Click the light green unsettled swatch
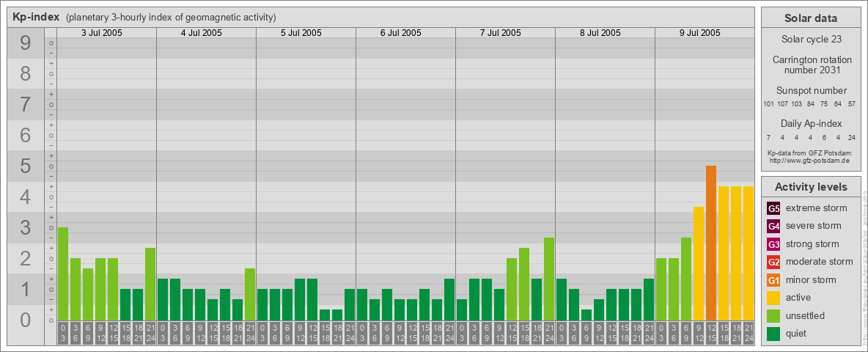 tap(773, 315)
